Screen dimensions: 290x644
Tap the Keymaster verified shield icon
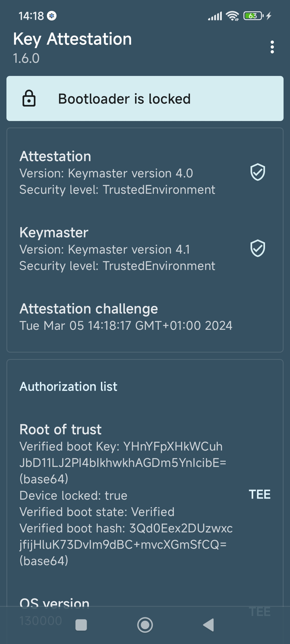(258, 248)
